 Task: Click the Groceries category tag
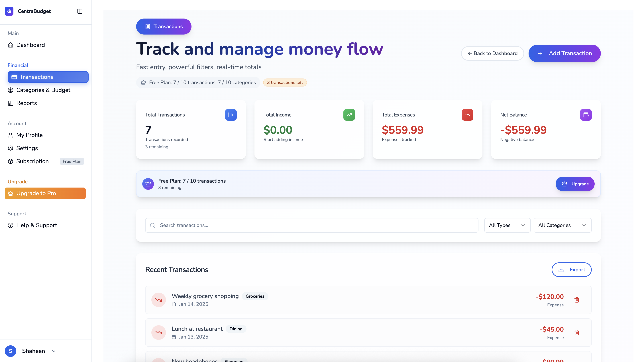[x=255, y=296]
